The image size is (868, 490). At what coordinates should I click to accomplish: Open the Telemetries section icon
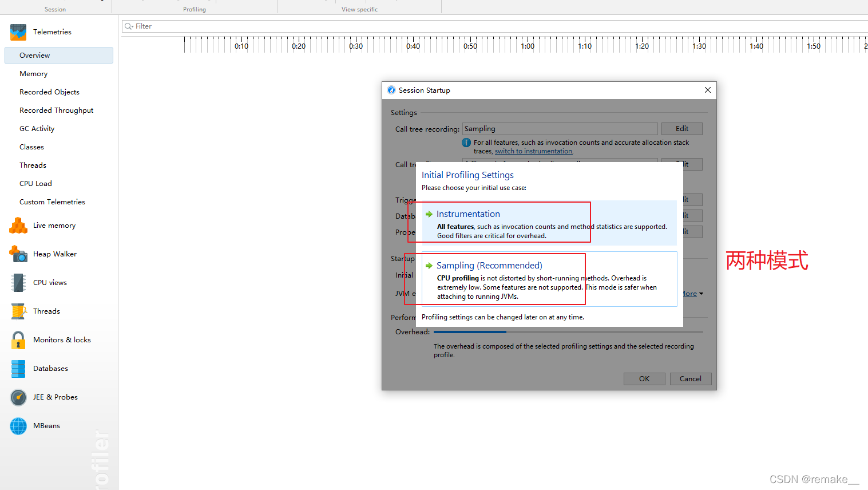(x=18, y=32)
